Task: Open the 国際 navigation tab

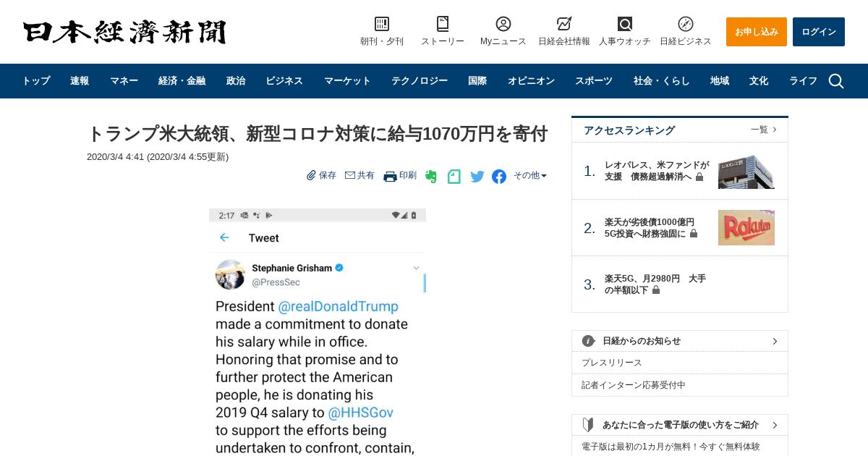Action: 477,81
